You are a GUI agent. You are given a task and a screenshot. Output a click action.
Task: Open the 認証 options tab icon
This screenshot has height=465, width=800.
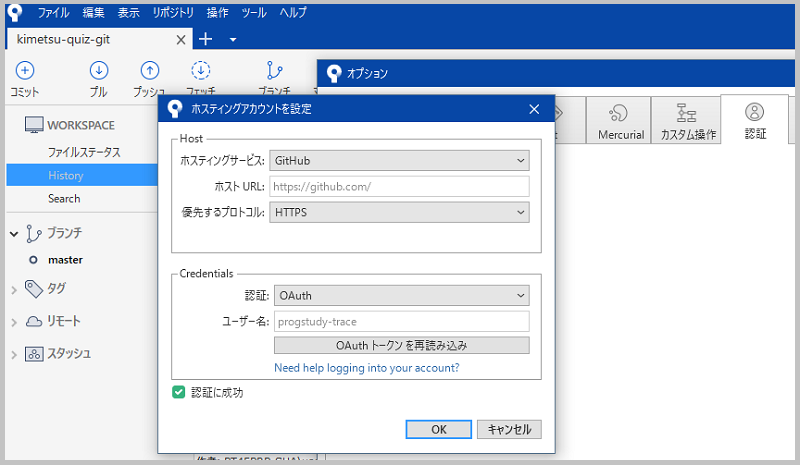[x=754, y=112]
